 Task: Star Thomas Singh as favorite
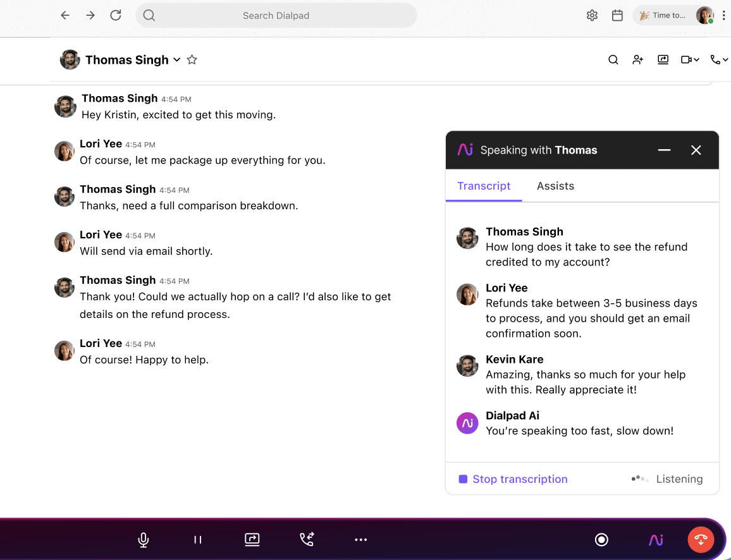192,60
